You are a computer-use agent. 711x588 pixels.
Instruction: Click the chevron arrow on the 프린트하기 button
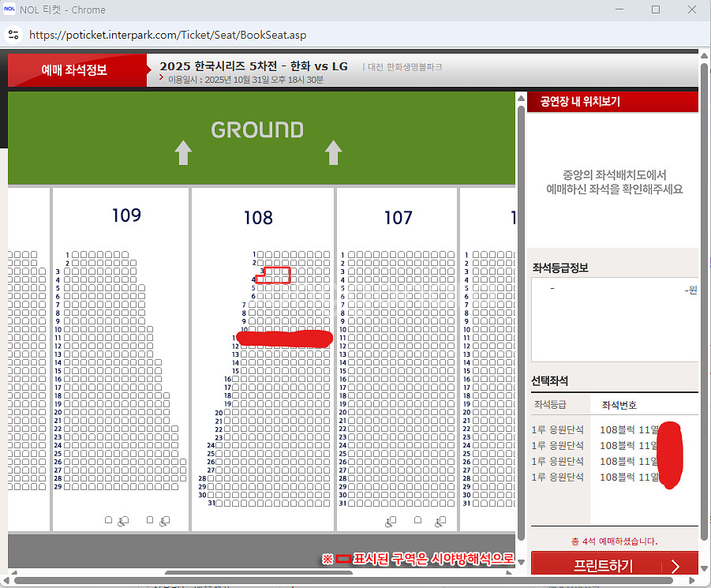(675, 566)
